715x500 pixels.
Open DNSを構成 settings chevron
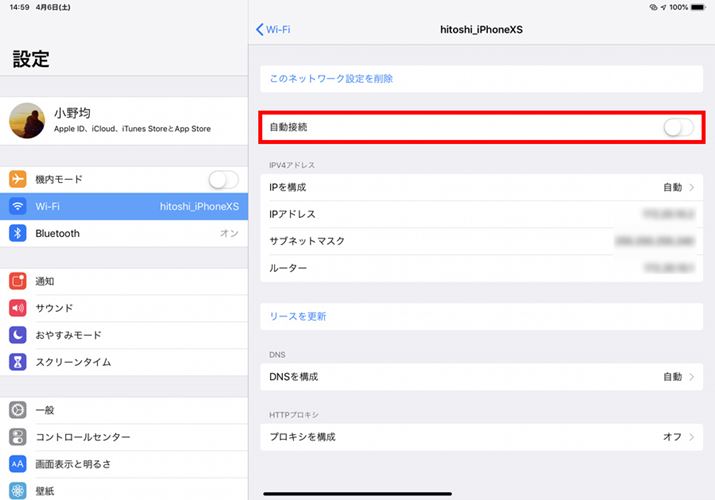pos(691,377)
